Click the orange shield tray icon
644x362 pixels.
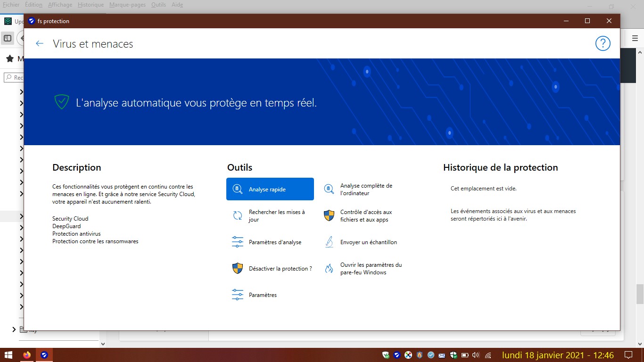[420, 355]
